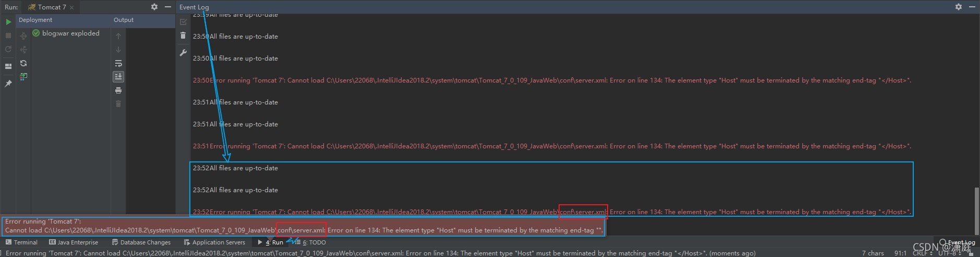Click the Undeploy icon beside the deployment list
Viewport: 980px width, 257px height.
click(x=23, y=50)
